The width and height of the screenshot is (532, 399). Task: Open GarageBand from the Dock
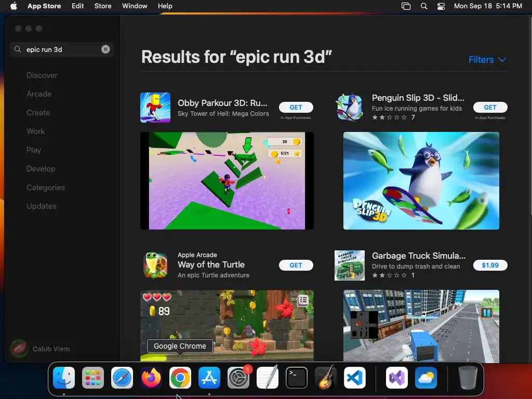(326, 378)
